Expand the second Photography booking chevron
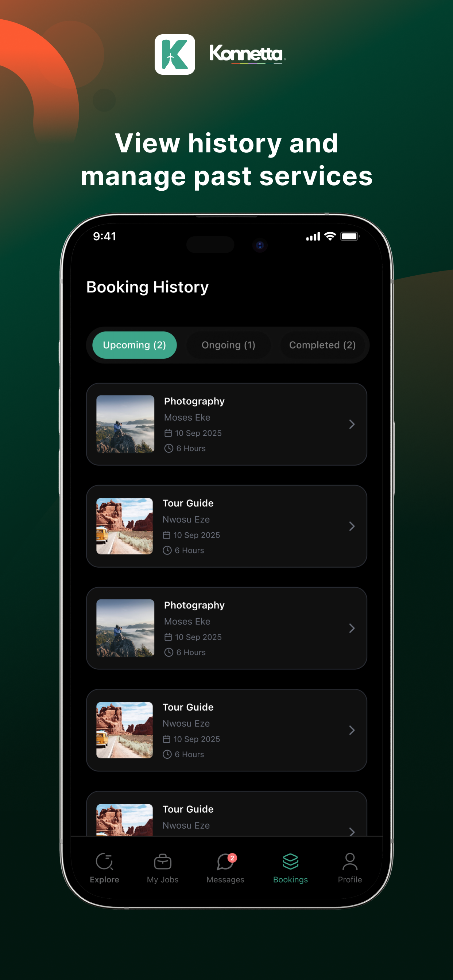453x980 pixels. coord(352,628)
